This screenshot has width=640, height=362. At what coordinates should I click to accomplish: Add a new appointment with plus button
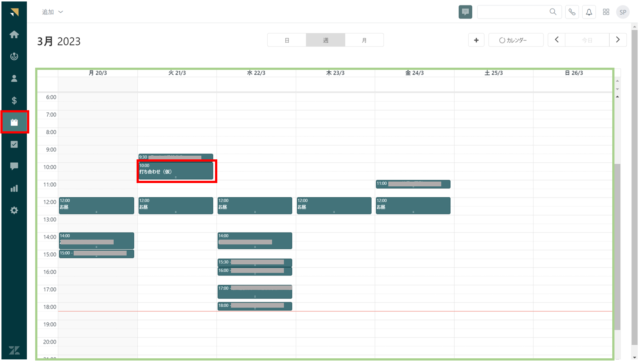click(x=476, y=40)
